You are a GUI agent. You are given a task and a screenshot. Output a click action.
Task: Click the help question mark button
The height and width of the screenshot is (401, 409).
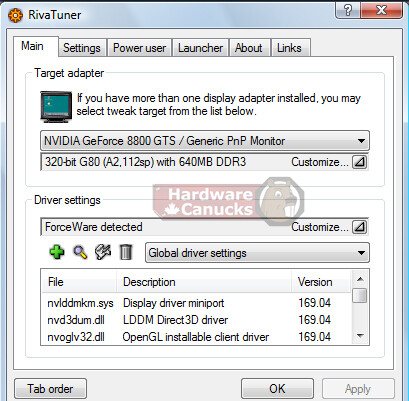coord(348,10)
